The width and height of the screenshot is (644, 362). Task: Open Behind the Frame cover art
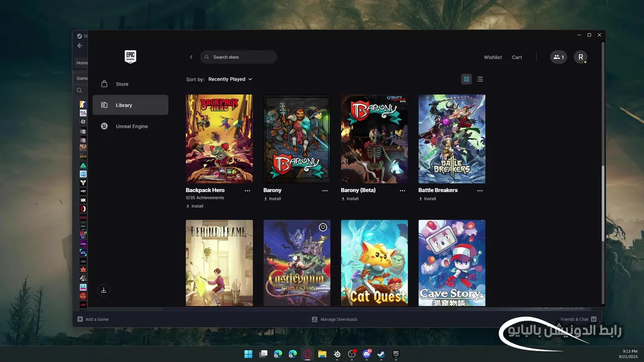click(x=219, y=263)
